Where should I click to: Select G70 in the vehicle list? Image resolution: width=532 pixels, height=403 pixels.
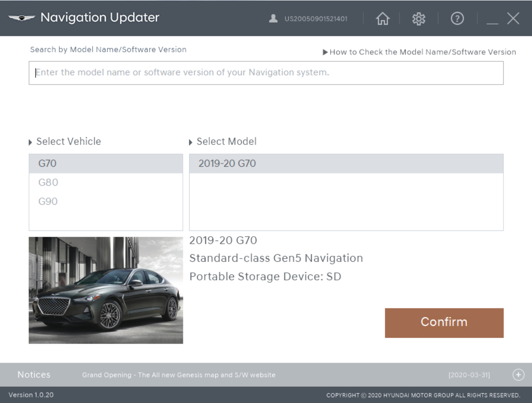(x=106, y=163)
